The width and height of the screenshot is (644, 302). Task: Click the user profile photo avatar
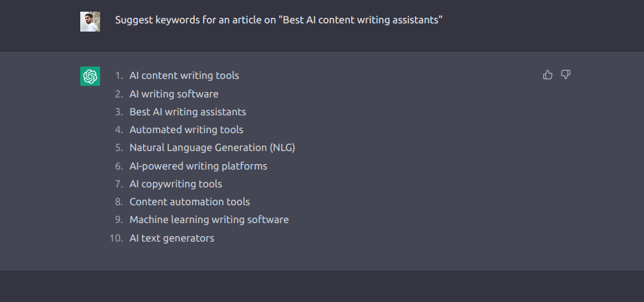(90, 21)
